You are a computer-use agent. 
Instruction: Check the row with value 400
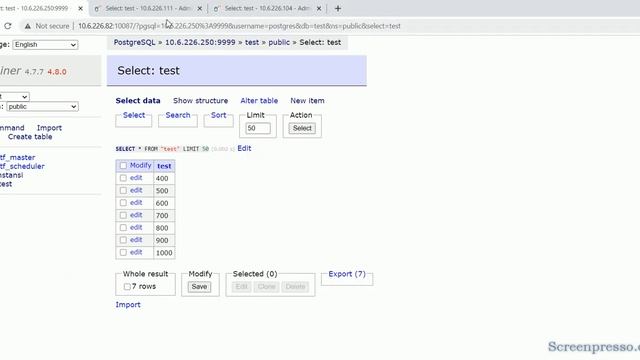point(123,178)
